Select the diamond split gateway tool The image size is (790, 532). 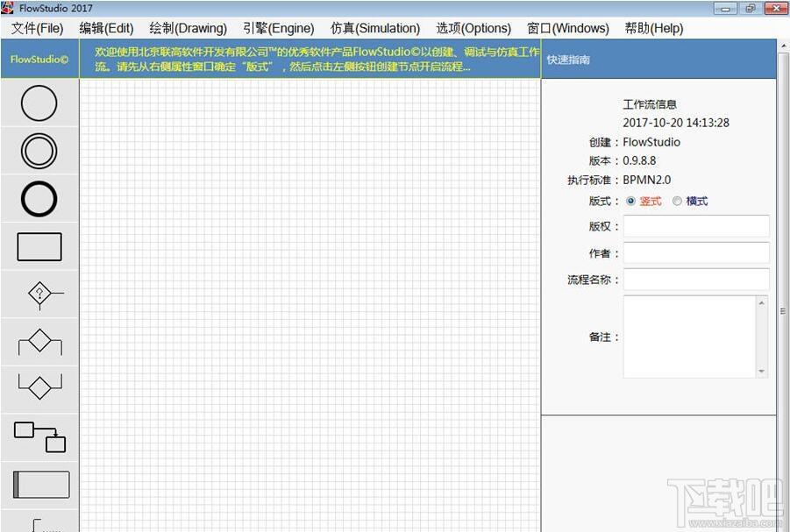click(x=39, y=342)
